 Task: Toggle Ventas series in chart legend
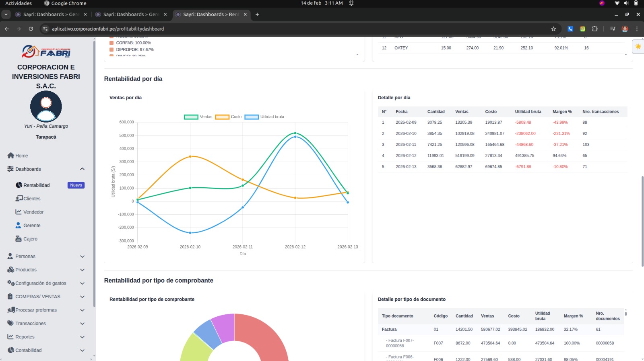tap(198, 117)
